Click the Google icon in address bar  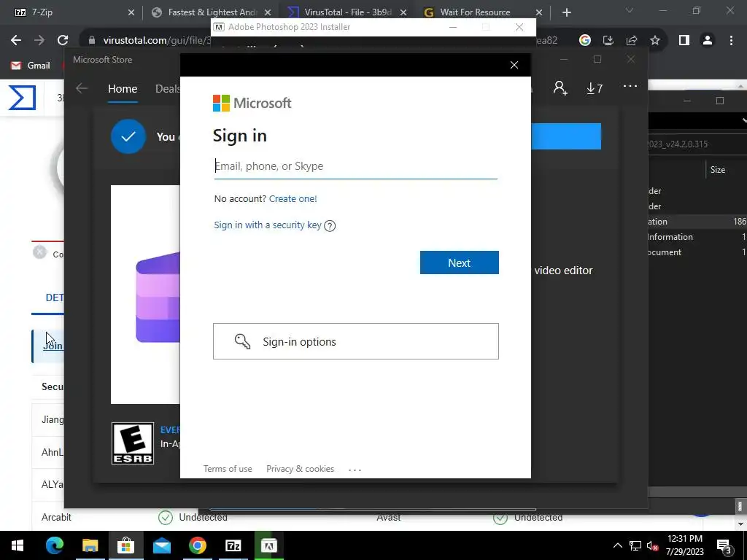click(x=584, y=41)
